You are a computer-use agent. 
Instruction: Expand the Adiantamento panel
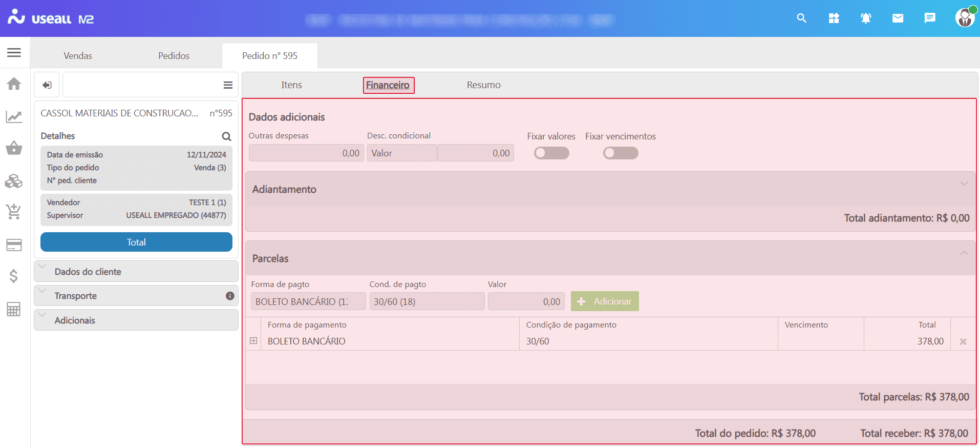point(964,184)
